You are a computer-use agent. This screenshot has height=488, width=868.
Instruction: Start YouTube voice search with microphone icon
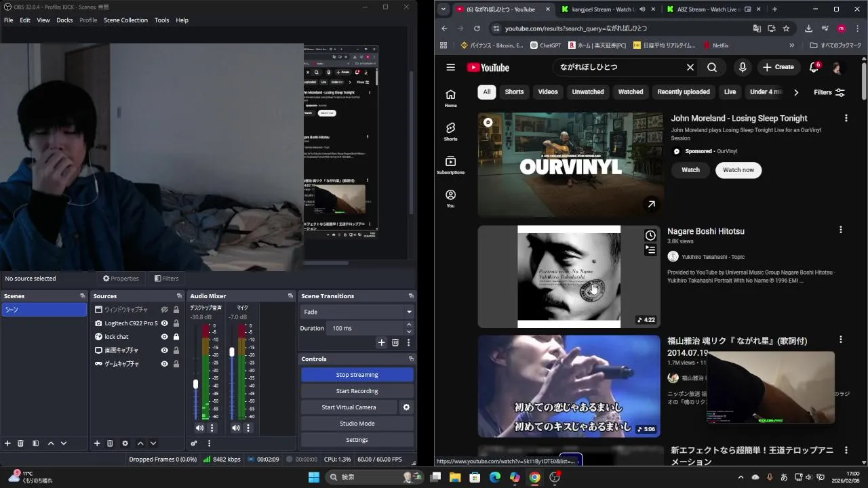[743, 67]
